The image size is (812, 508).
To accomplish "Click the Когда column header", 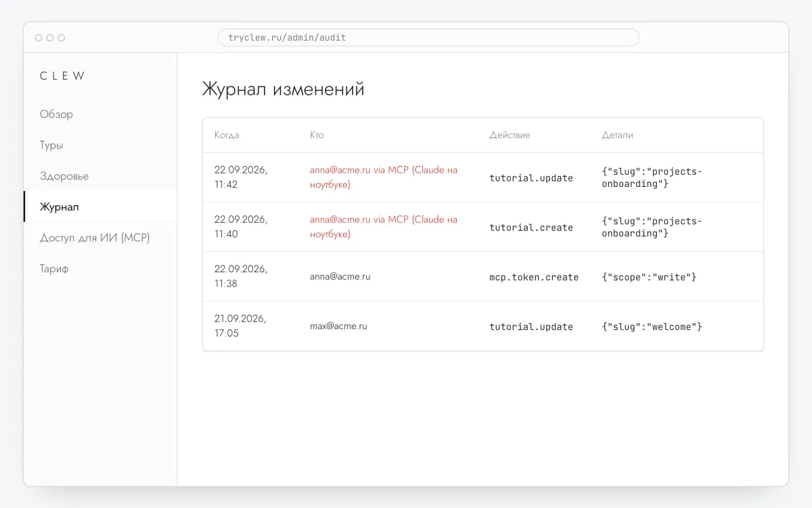I will pyautogui.click(x=227, y=135).
